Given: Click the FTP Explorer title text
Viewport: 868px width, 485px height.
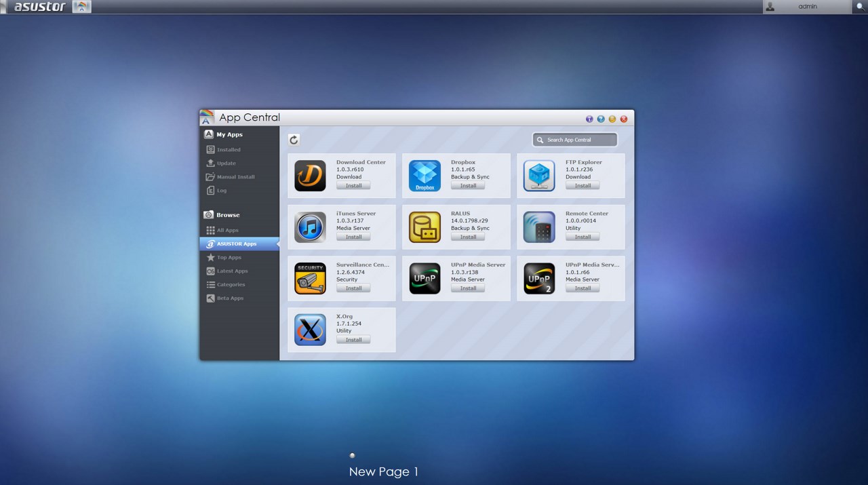Looking at the screenshot, I should click(x=584, y=162).
